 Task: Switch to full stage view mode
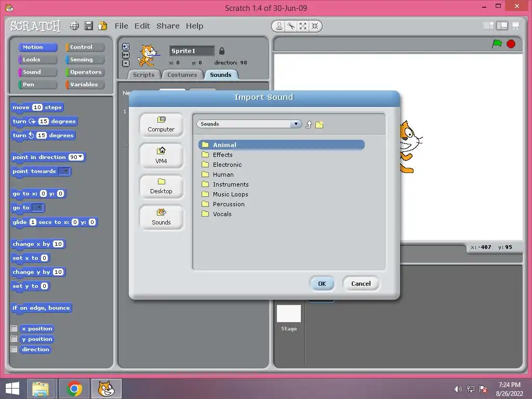tap(502, 26)
